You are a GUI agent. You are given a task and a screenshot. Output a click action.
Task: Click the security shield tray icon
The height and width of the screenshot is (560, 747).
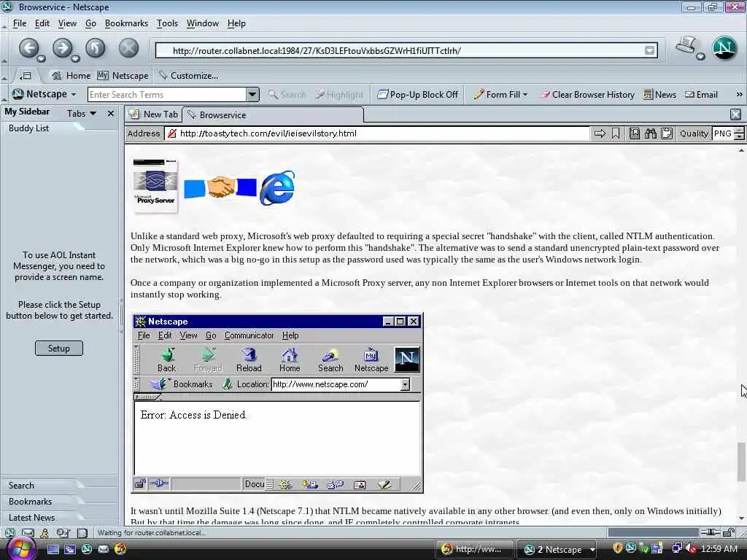617,549
